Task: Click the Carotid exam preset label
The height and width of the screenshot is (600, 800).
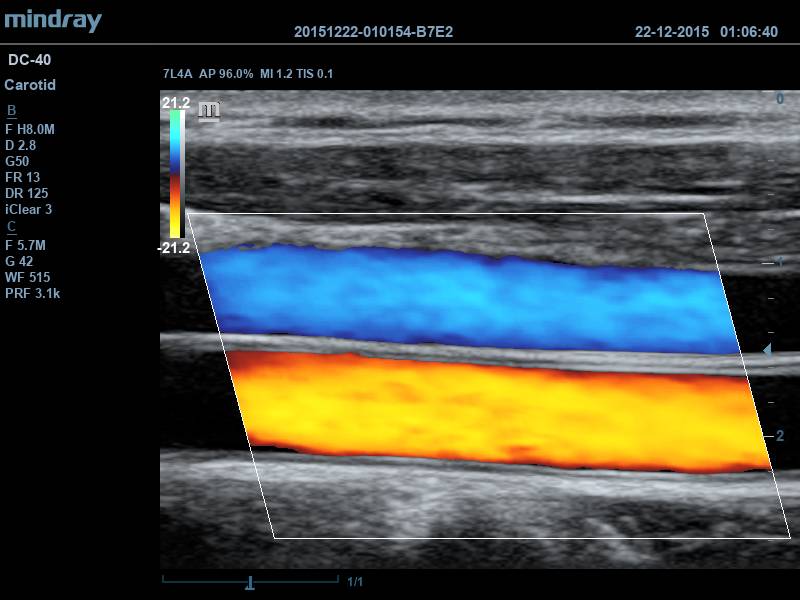Action: [x=30, y=85]
